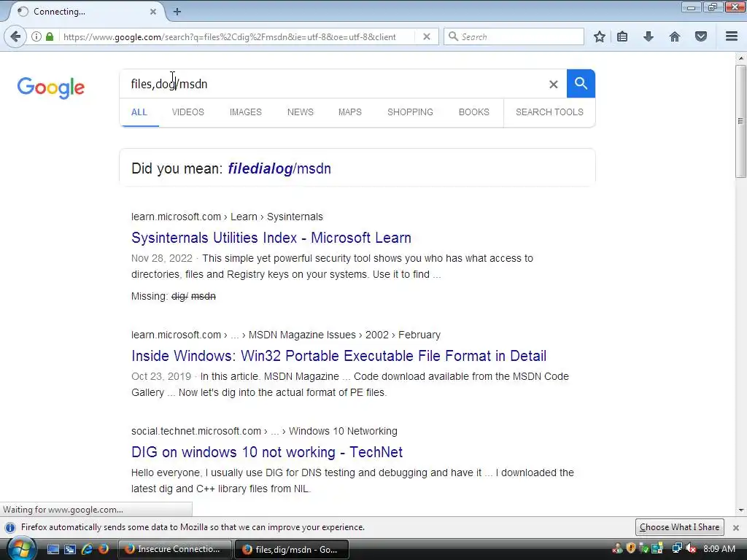Click network tray icon

[677, 548]
